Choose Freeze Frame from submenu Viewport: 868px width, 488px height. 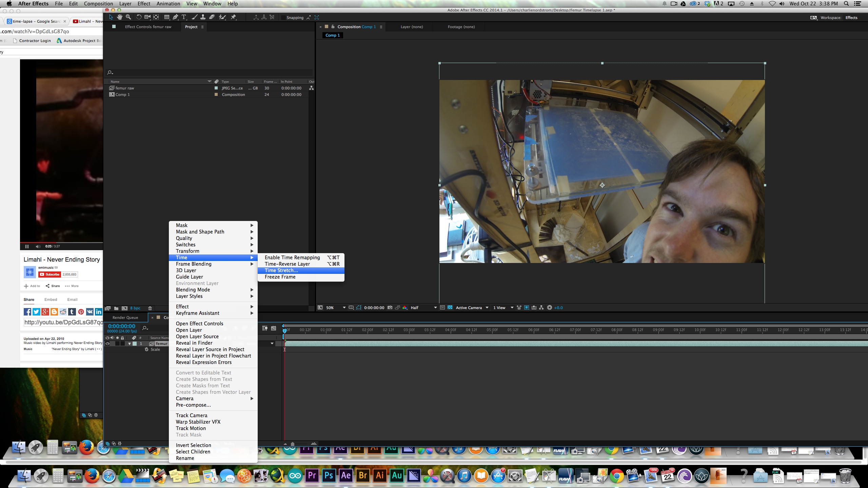coord(301,277)
